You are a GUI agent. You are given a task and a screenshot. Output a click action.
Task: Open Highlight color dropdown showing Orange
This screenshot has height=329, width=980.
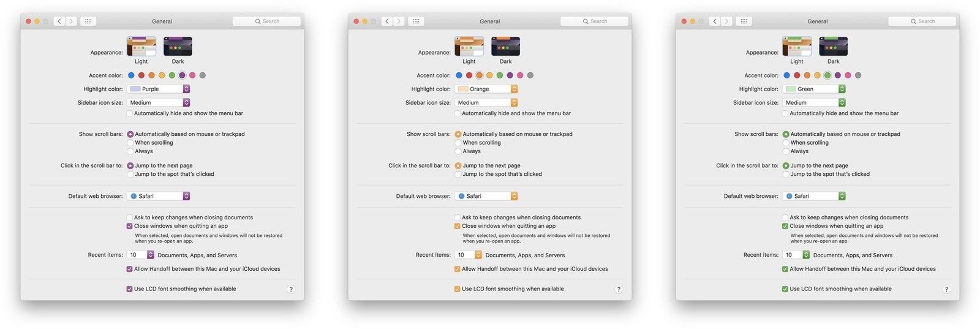pyautogui.click(x=487, y=89)
